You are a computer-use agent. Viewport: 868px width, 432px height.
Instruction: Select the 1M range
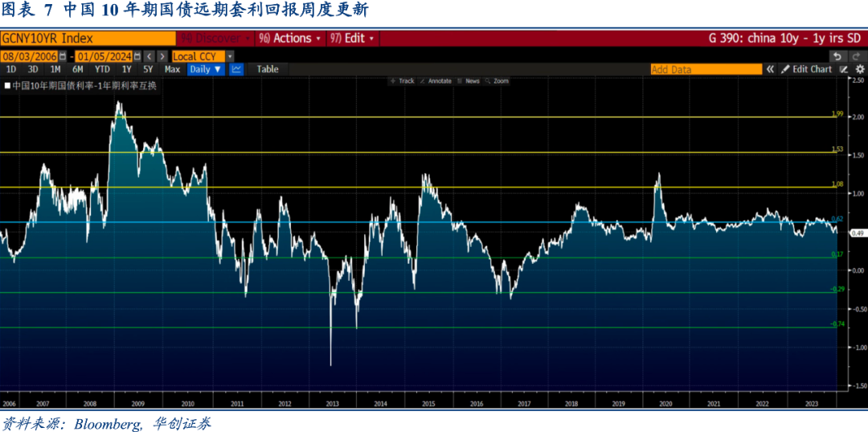tap(55, 69)
